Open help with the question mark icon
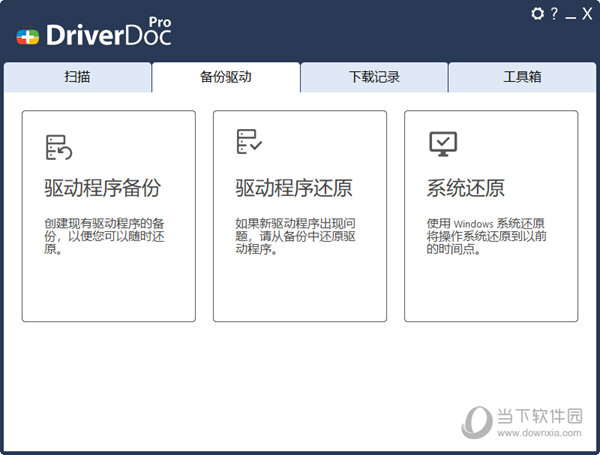The image size is (600, 455). coord(554,14)
